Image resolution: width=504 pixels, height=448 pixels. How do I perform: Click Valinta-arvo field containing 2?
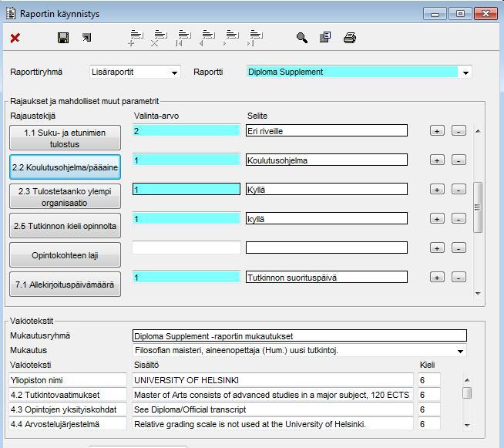tap(186, 131)
